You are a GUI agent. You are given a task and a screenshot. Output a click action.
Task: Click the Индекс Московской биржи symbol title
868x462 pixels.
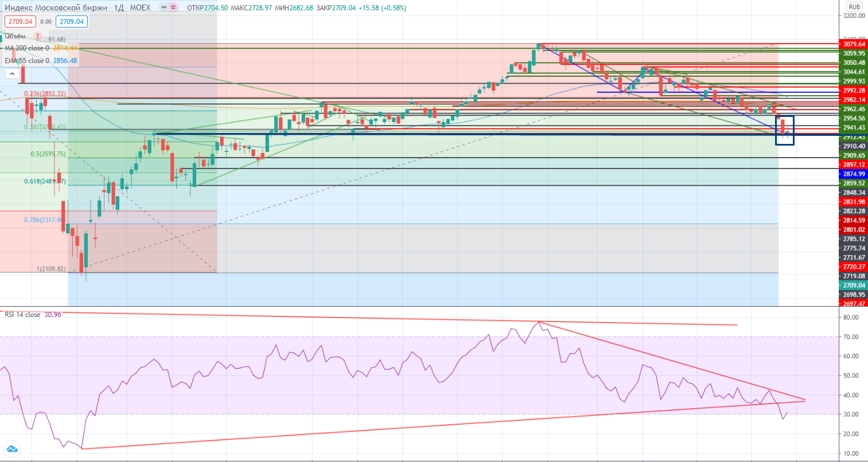point(56,8)
